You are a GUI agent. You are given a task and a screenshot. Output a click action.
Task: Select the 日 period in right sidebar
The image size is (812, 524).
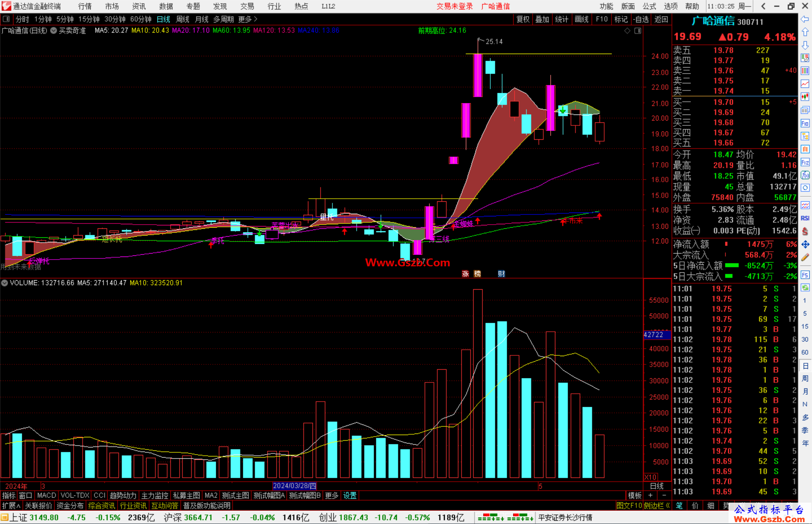pos(805,366)
